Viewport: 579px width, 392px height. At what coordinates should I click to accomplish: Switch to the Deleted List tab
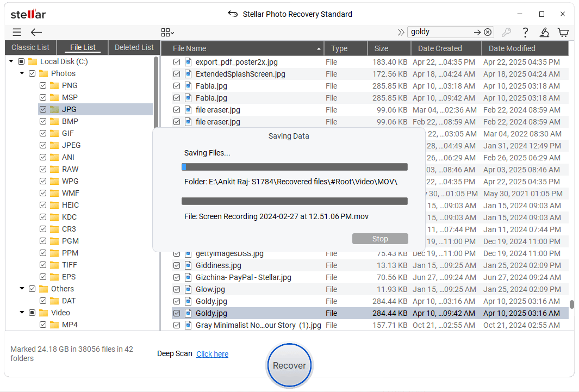(134, 47)
